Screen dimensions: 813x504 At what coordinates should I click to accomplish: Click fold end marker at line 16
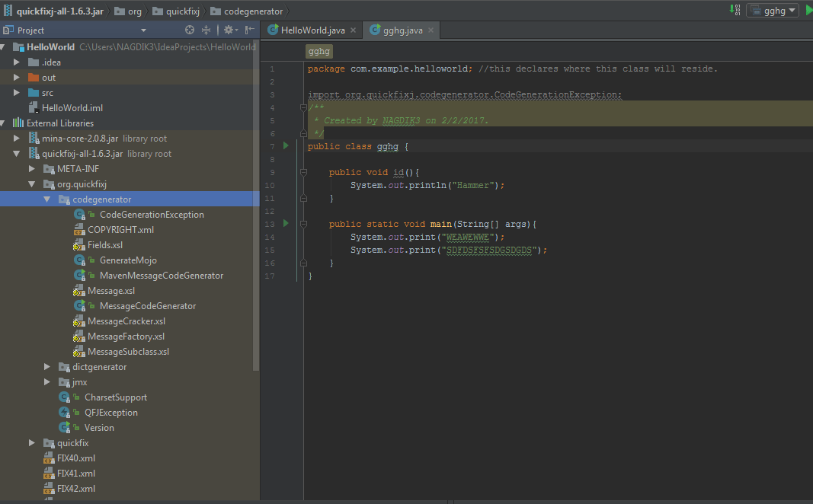(x=303, y=263)
